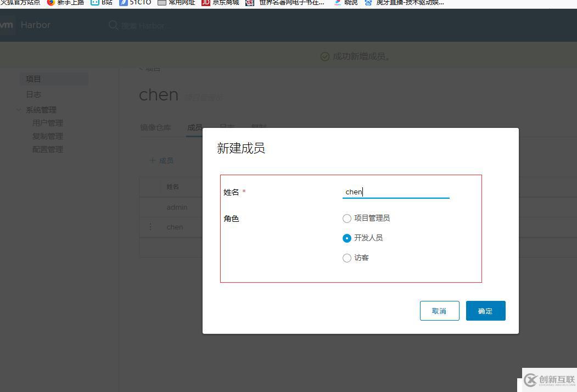Click the blue underline of the name field
Viewport: 577px width, 392px height.
tap(396, 198)
